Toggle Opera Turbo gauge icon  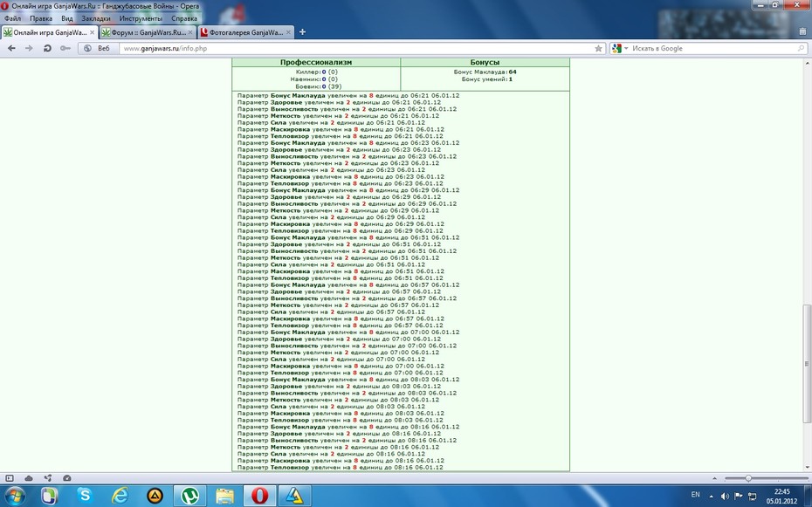(67, 478)
